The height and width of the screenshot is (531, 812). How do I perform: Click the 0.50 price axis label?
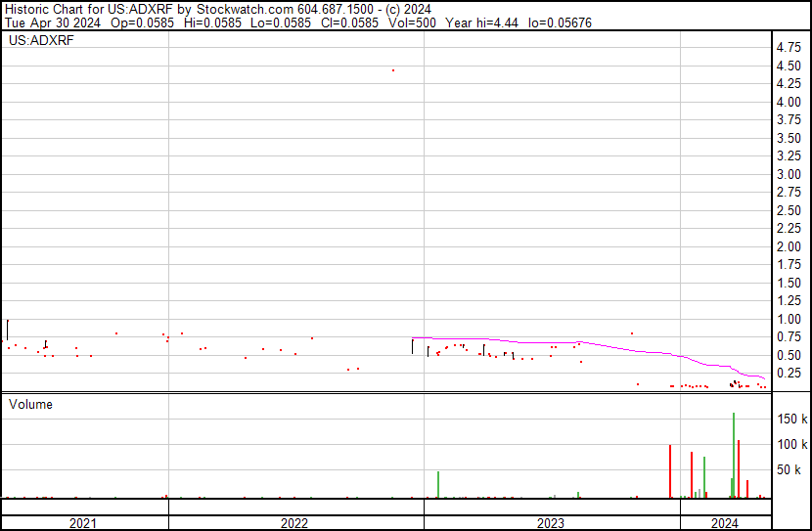pyautogui.click(x=789, y=356)
